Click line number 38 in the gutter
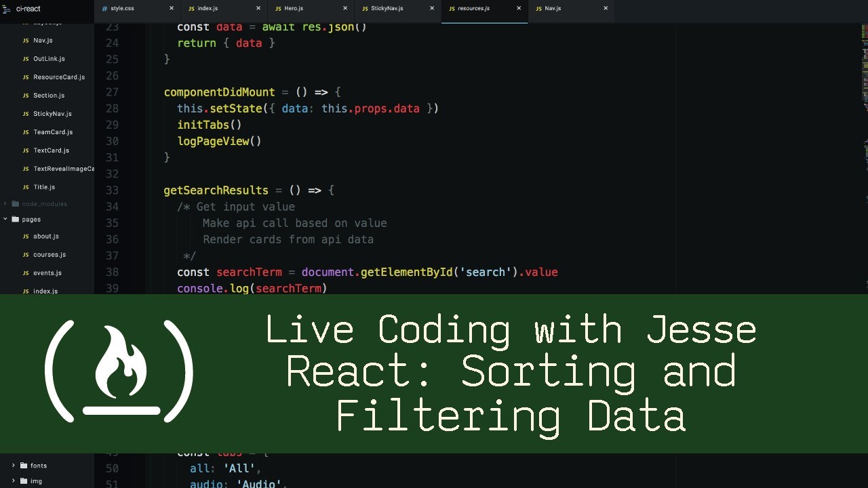The width and height of the screenshot is (868, 488). tap(112, 272)
